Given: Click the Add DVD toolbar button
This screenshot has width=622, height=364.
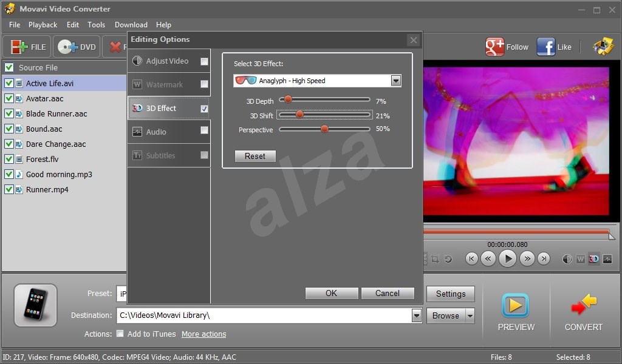Looking at the screenshot, I should coord(76,47).
